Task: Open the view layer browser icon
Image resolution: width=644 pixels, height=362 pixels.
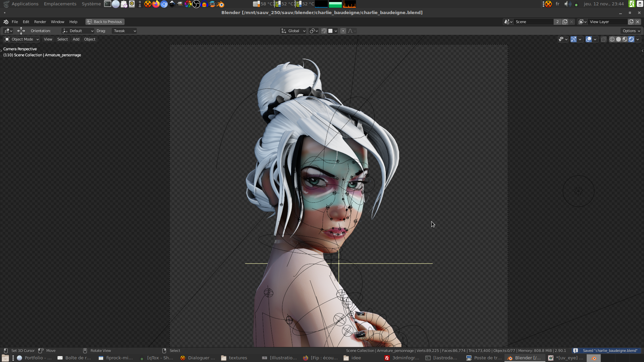Action: tap(583, 22)
